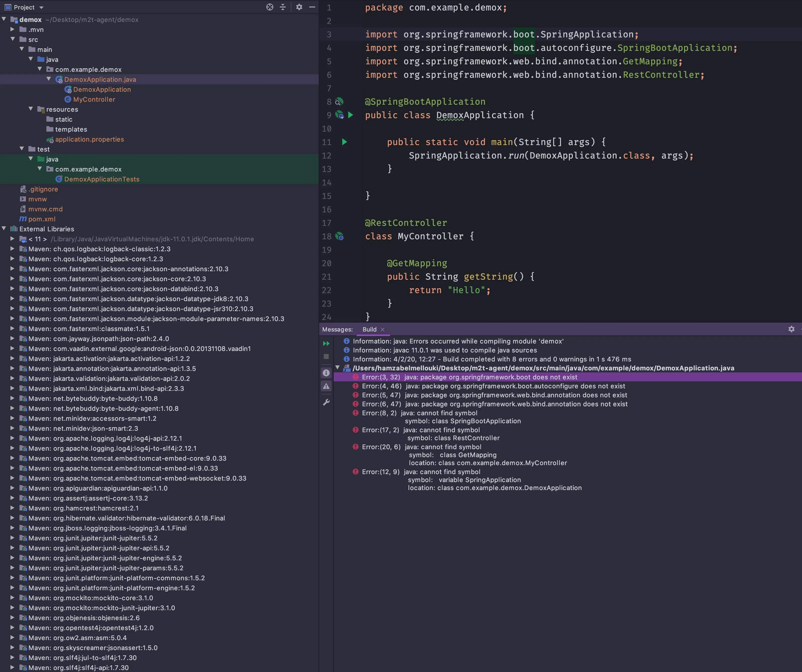Image resolution: width=802 pixels, height=672 pixels.
Task: Click line number 15 in gutter
Action: point(326,196)
